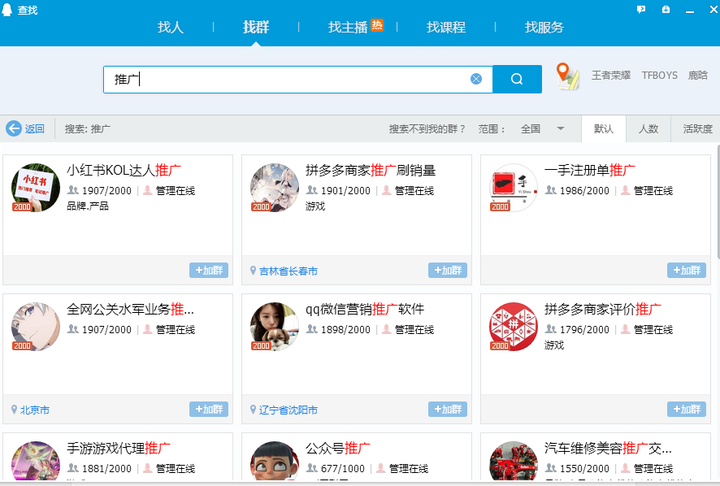This screenshot has width=720, height=486.
Task: Open avatar of 一手注册单推广 group
Action: point(513,187)
